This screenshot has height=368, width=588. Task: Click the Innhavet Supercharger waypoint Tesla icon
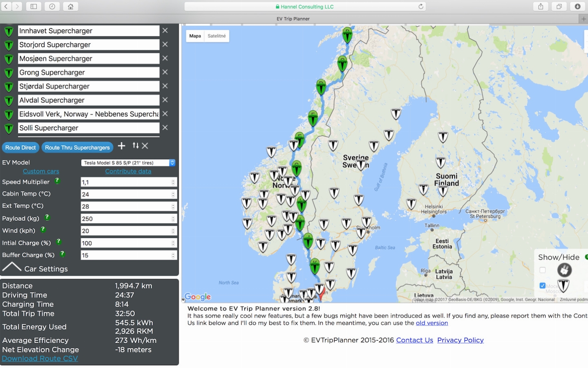coord(9,31)
